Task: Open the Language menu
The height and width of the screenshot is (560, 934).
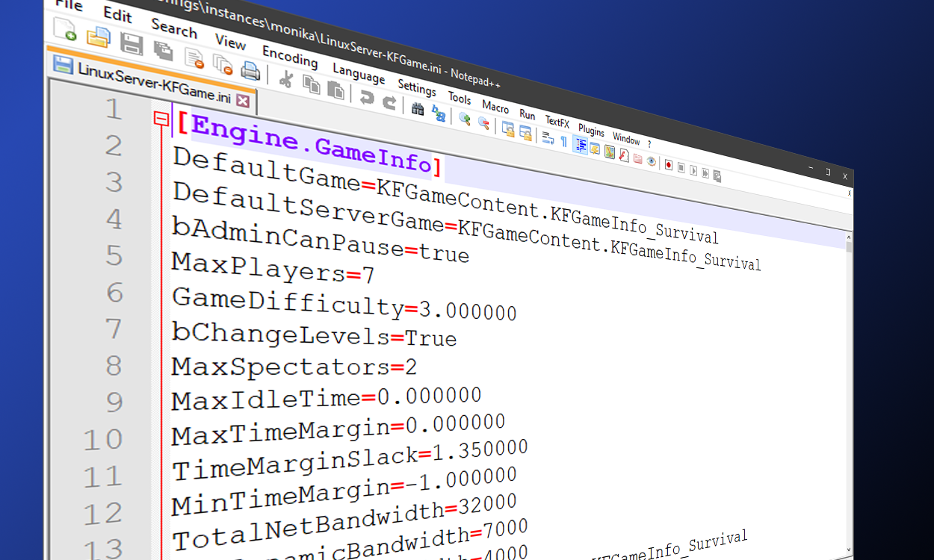Action: pos(359,74)
